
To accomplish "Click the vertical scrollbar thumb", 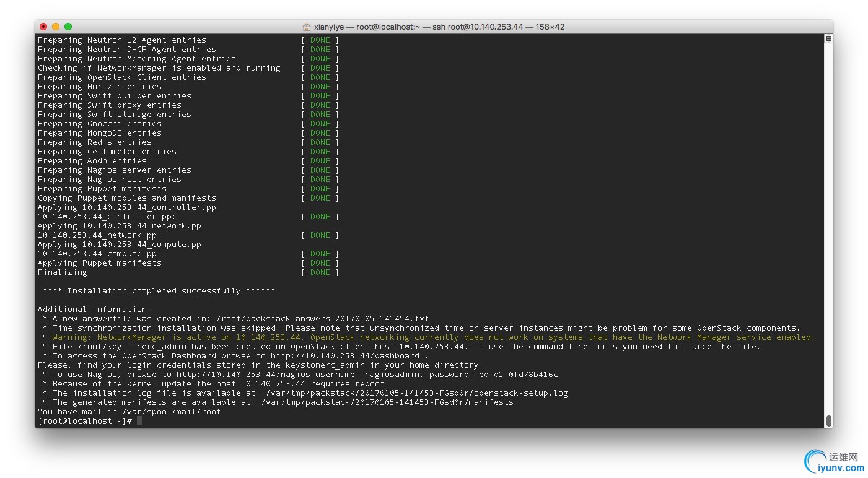I will [x=828, y=421].
